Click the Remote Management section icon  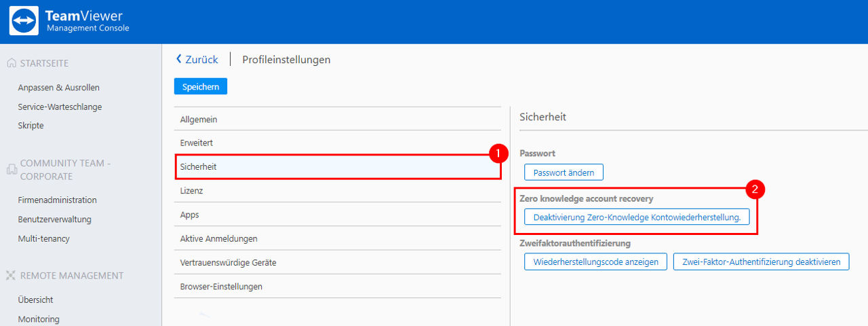11,276
